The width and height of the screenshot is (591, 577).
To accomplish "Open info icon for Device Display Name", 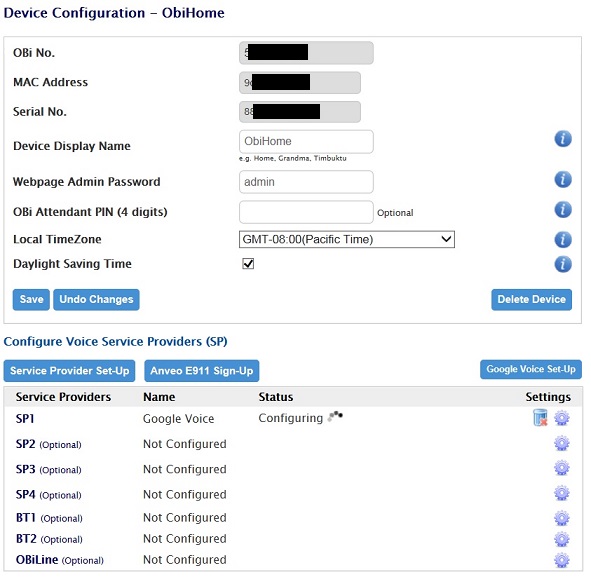I will (563, 139).
